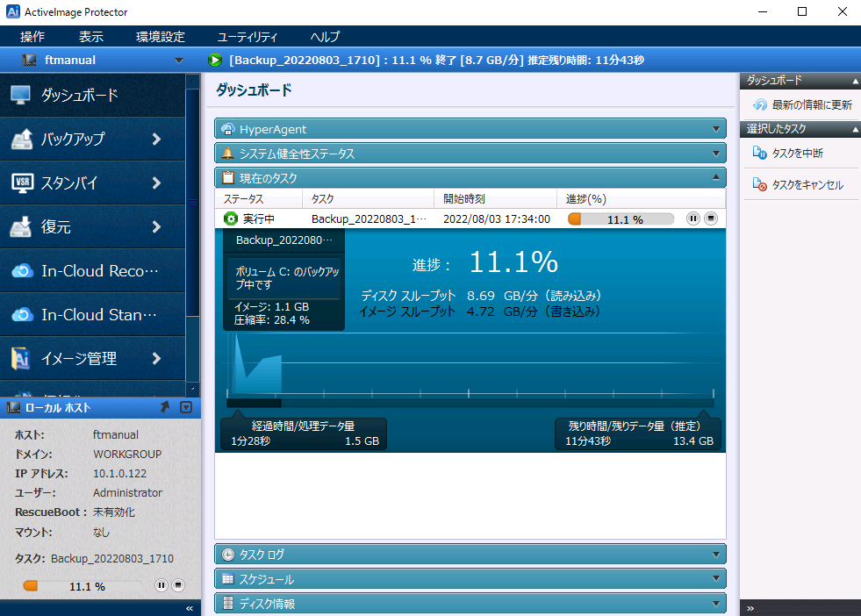The image size is (861, 616).
Task: Open In-Cloud Recovery from sidebar
Action: pyautogui.click(x=92, y=270)
